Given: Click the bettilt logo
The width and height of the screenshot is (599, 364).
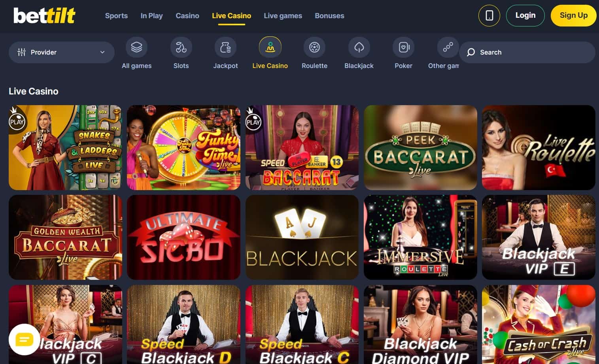Looking at the screenshot, I should click(x=44, y=16).
